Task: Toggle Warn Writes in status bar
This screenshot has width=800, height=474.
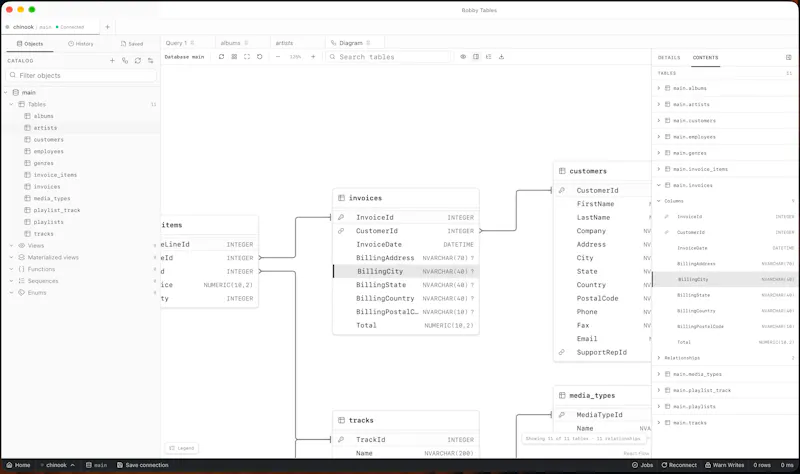Action: pyautogui.click(x=724, y=465)
